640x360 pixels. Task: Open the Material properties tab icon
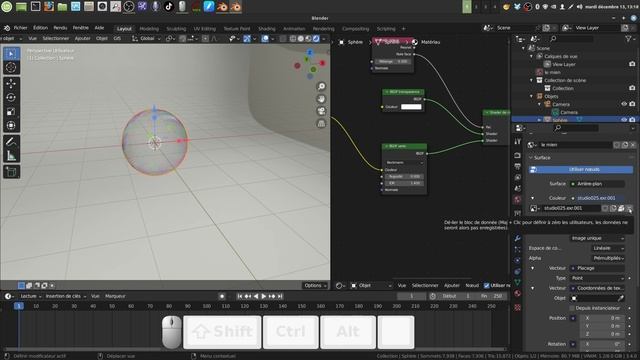click(x=518, y=293)
